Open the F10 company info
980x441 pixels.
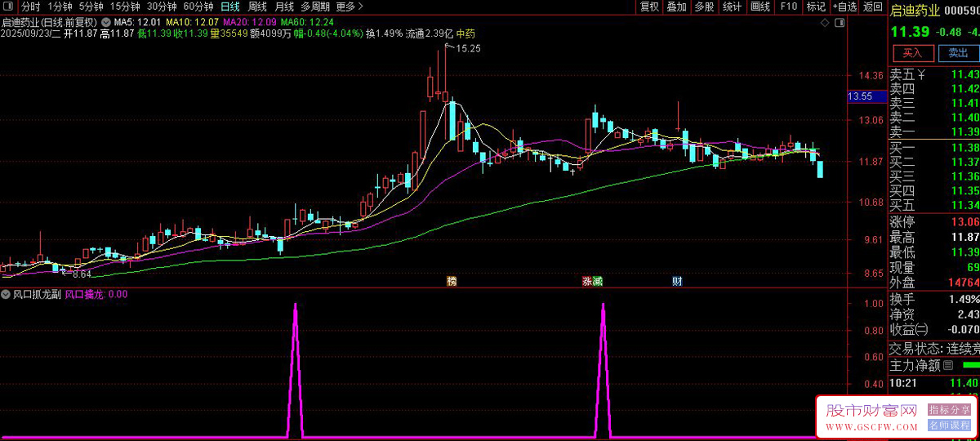click(788, 7)
